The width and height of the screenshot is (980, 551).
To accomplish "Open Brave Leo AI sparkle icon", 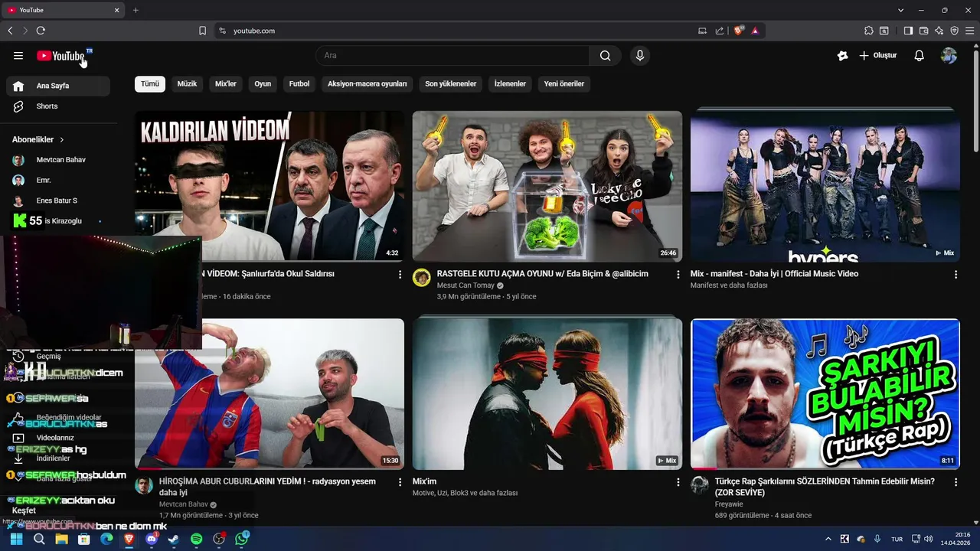I will [939, 31].
